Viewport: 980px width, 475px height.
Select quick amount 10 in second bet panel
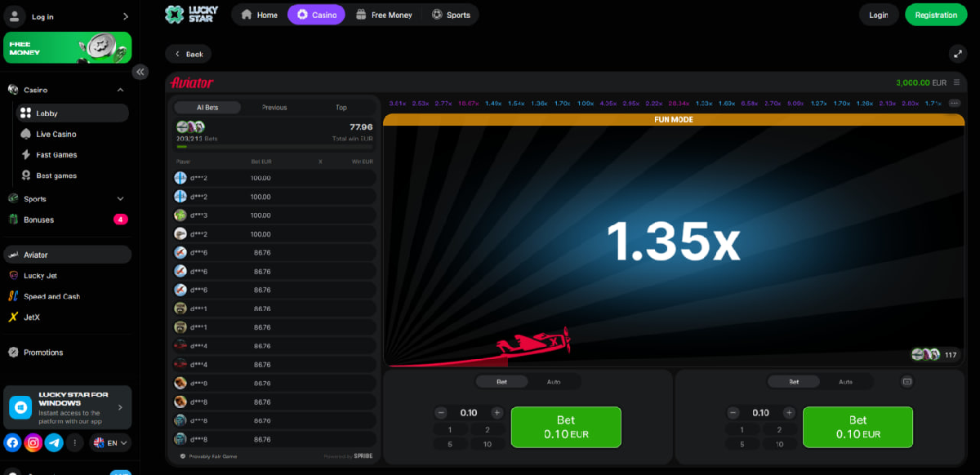(780, 444)
